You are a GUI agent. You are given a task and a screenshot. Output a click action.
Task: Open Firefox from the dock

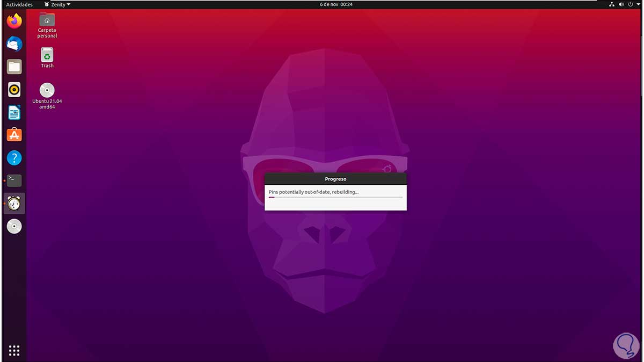click(x=14, y=21)
